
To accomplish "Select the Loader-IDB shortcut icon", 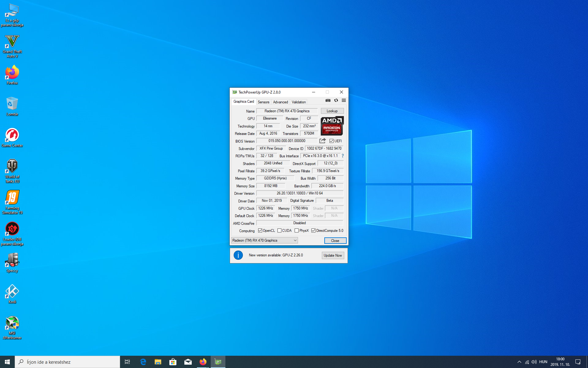I will click(x=12, y=234).
